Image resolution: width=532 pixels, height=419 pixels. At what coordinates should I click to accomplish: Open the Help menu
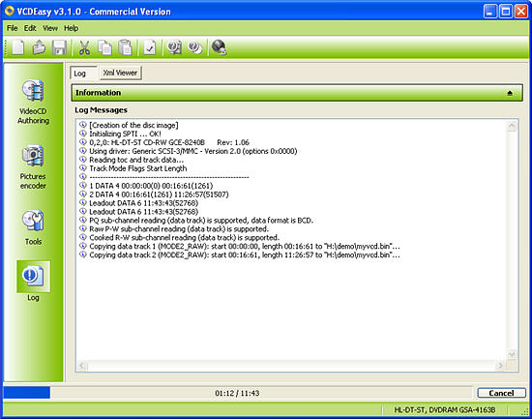pos(72,28)
